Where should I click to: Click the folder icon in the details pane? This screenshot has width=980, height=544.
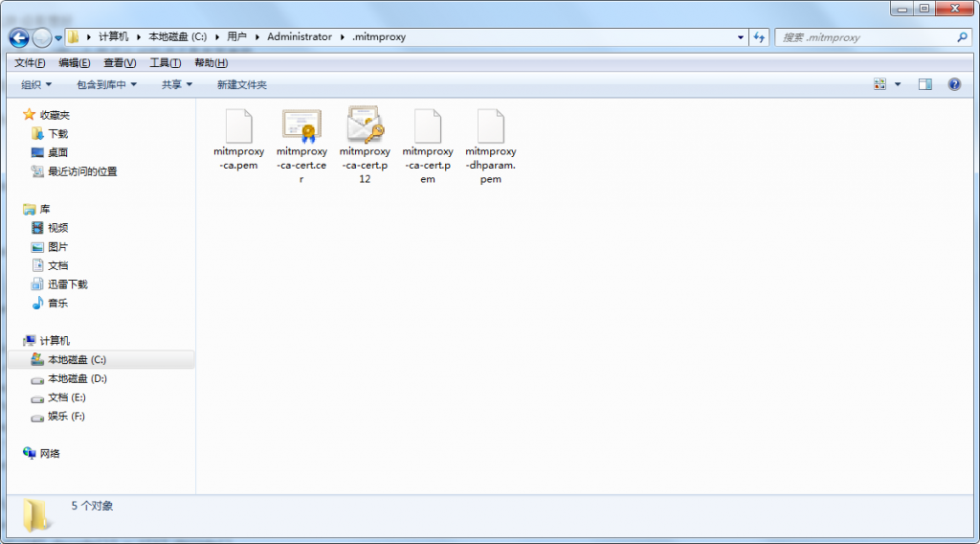pyautogui.click(x=35, y=515)
